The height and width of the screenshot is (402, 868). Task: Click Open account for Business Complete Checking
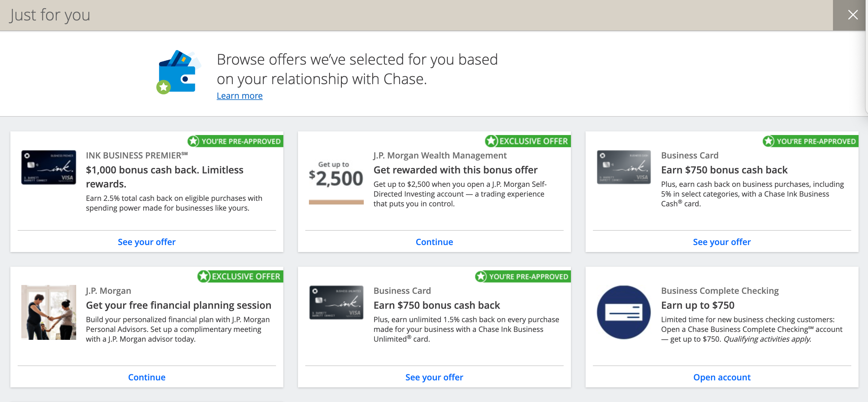721,377
